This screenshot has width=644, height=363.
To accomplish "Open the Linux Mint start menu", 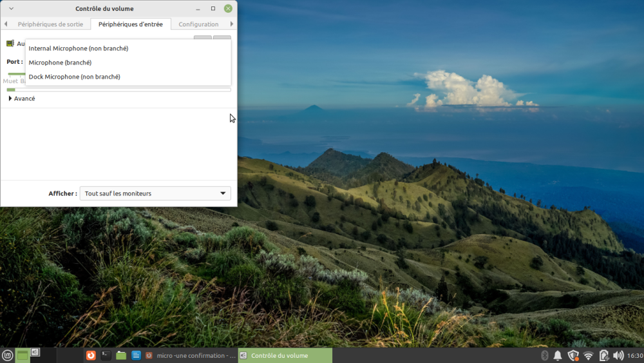I will [x=8, y=355].
